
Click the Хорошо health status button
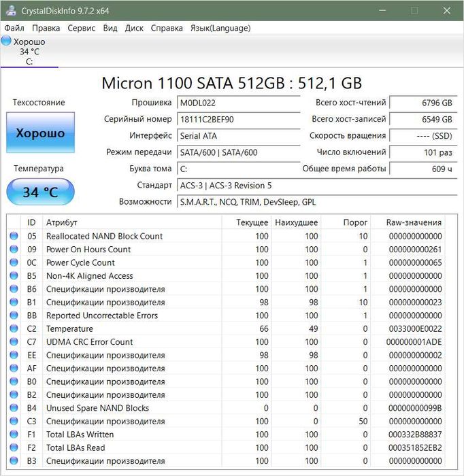pos(40,133)
